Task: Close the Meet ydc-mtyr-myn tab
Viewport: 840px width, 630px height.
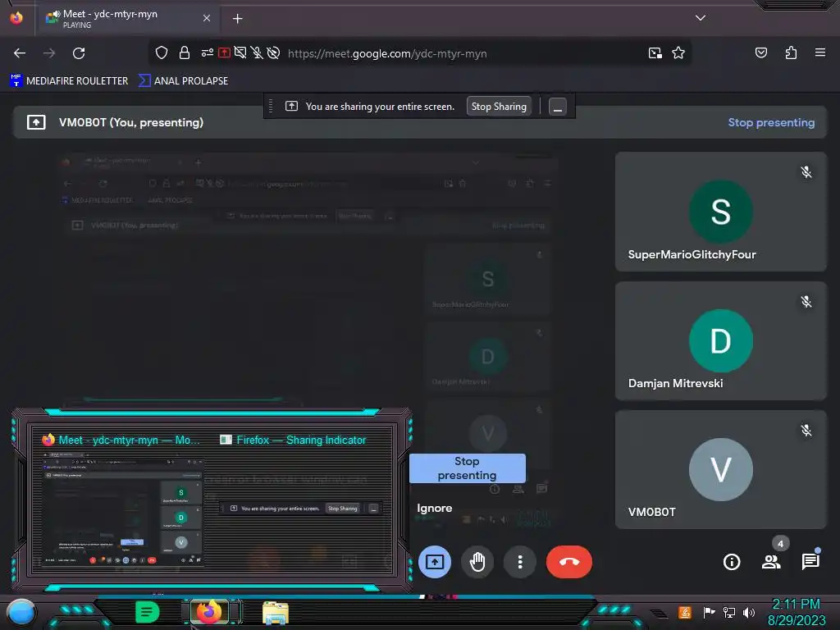Action: coord(207,19)
